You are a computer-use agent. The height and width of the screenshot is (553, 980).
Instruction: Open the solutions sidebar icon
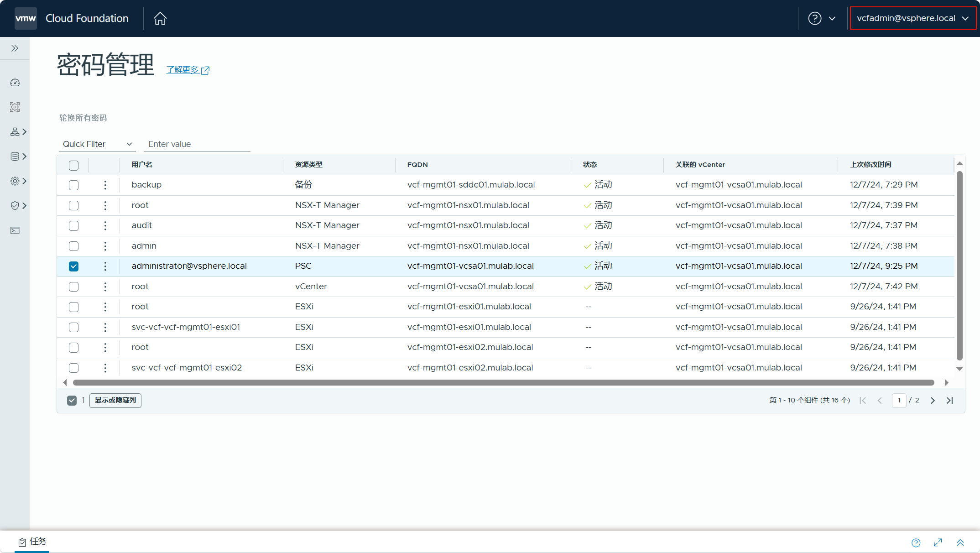coord(15,107)
